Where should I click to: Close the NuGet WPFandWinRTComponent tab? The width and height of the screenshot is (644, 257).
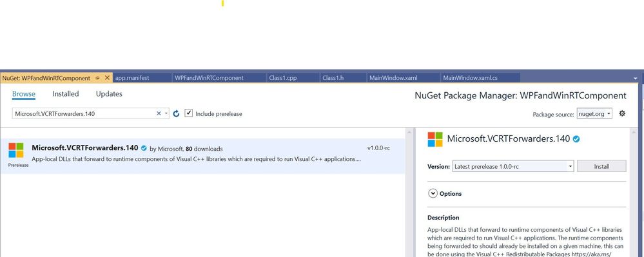coord(107,77)
